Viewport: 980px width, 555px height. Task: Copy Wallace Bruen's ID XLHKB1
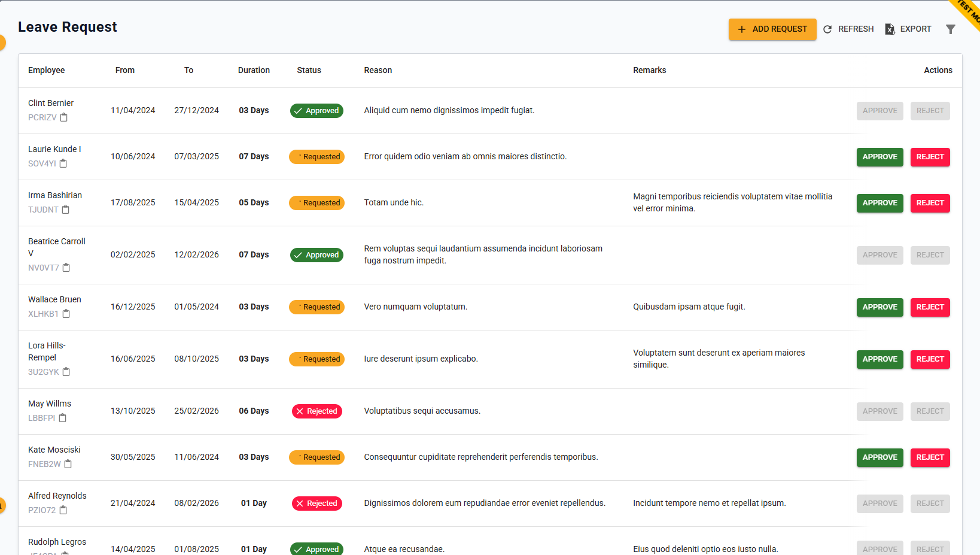(x=66, y=314)
